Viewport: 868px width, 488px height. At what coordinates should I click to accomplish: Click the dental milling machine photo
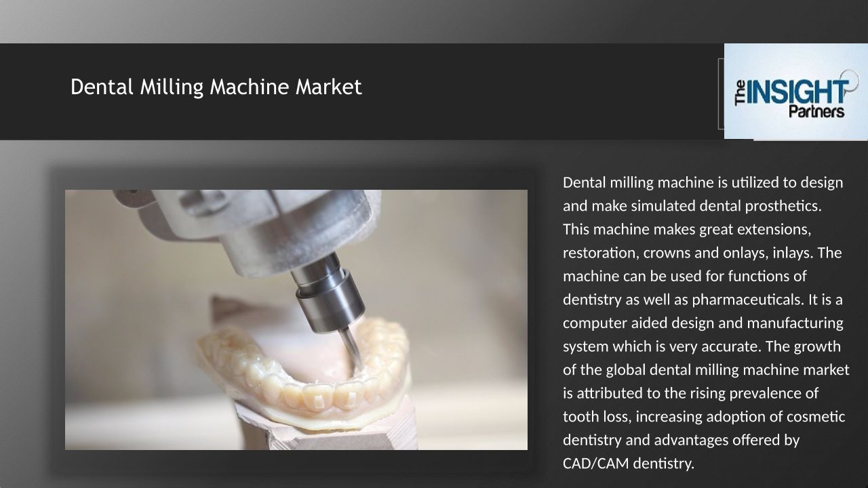coord(296,320)
